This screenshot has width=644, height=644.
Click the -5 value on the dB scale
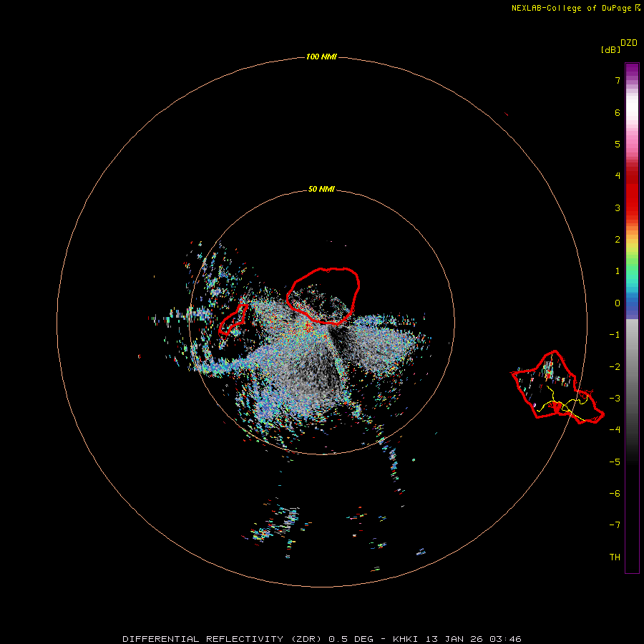coord(615,462)
